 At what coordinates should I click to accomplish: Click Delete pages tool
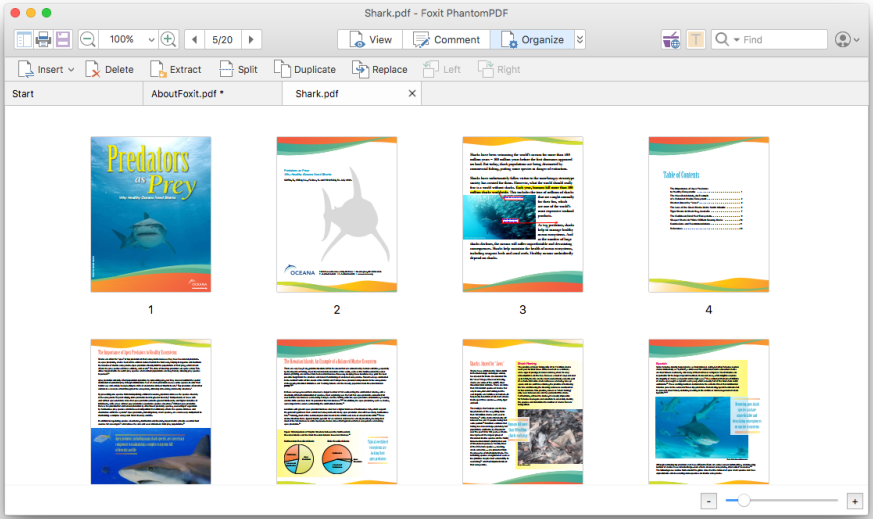(x=109, y=70)
